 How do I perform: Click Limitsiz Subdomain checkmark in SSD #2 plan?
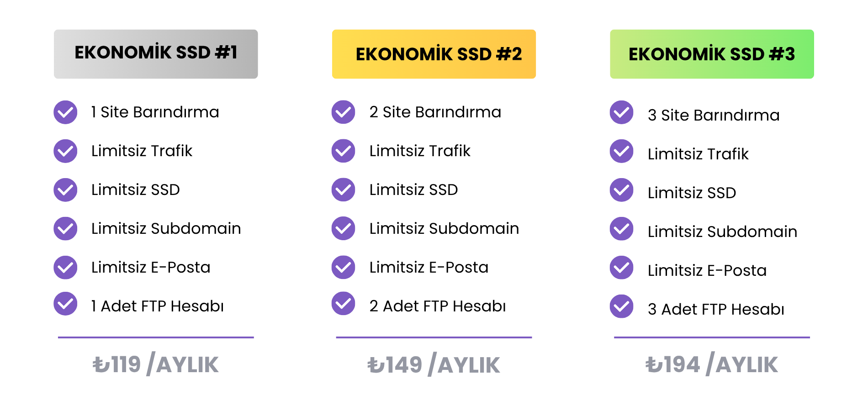344,229
